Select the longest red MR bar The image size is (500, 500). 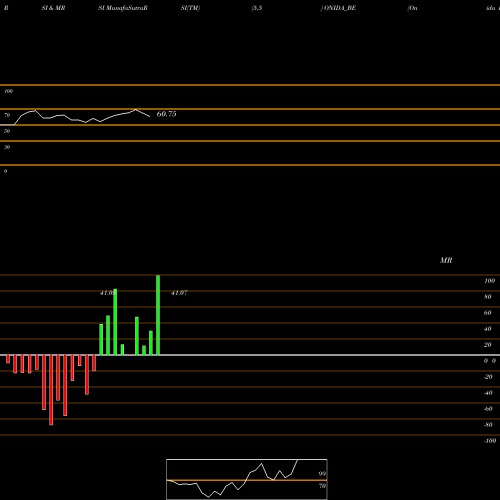pos(51,390)
